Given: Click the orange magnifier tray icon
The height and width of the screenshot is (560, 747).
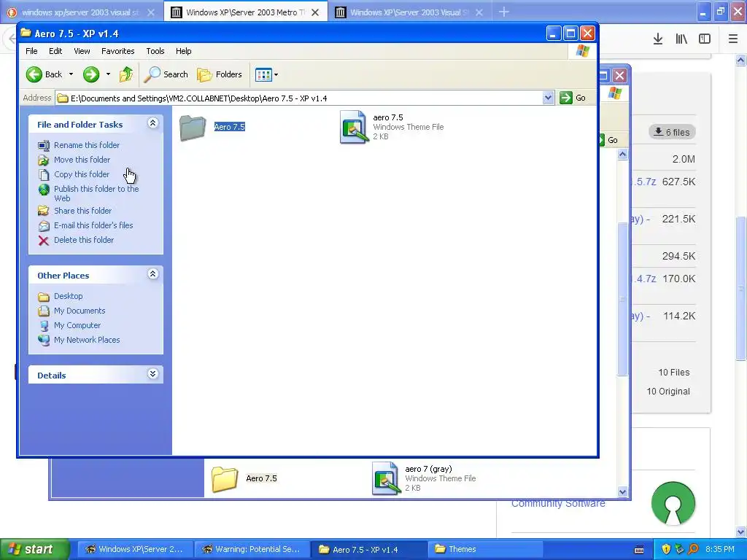Looking at the screenshot, I should tap(693, 550).
